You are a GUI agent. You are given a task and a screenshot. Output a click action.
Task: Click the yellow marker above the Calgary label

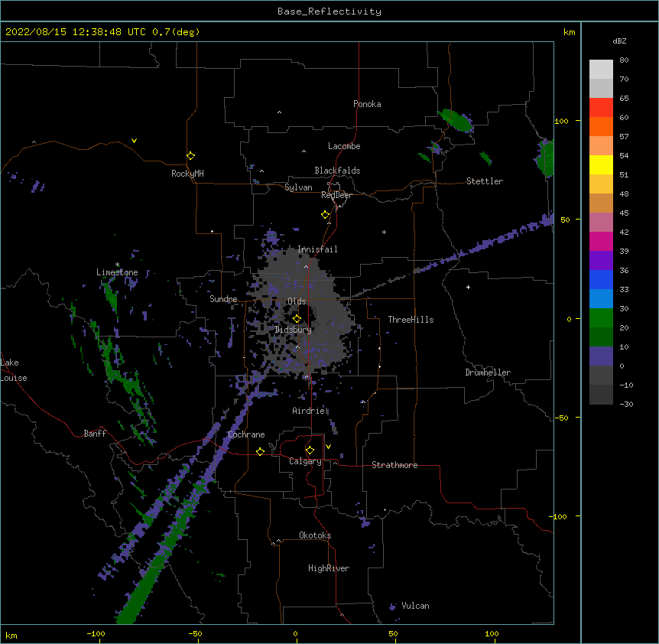tap(310, 450)
